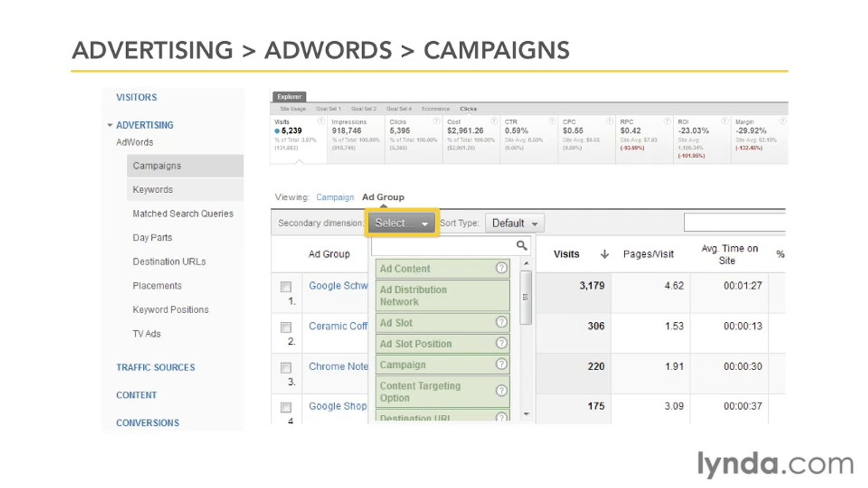Click the search magnifier icon in dimension list

tap(521, 245)
